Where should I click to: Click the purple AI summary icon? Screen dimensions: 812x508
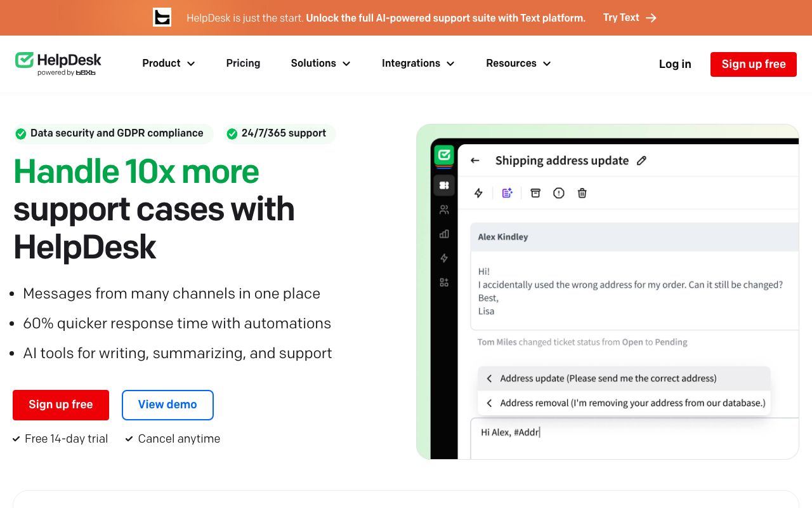tap(507, 193)
